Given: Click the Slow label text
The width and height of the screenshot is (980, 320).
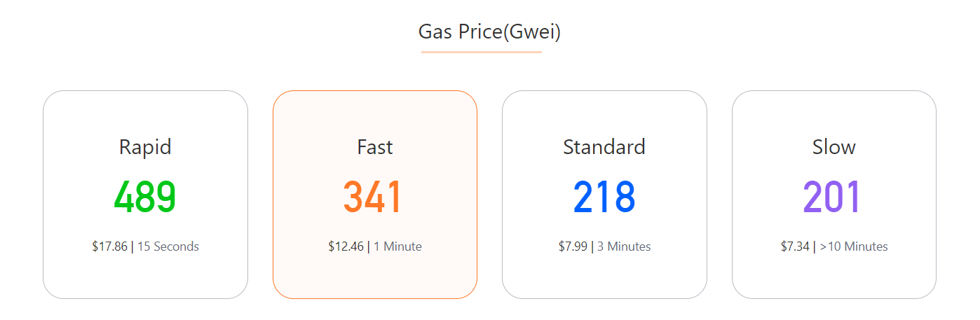Looking at the screenshot, I should 834,147.
